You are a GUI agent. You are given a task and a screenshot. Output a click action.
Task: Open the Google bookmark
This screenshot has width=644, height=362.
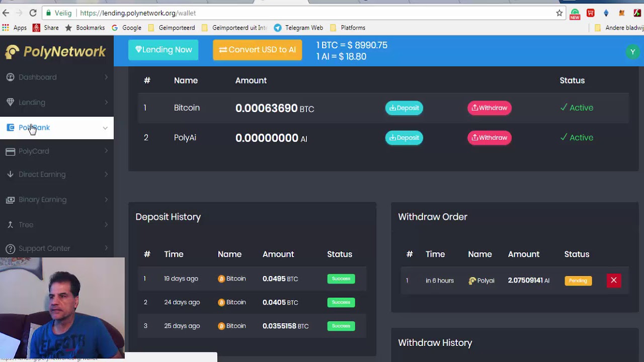click(x=126, y=28)
